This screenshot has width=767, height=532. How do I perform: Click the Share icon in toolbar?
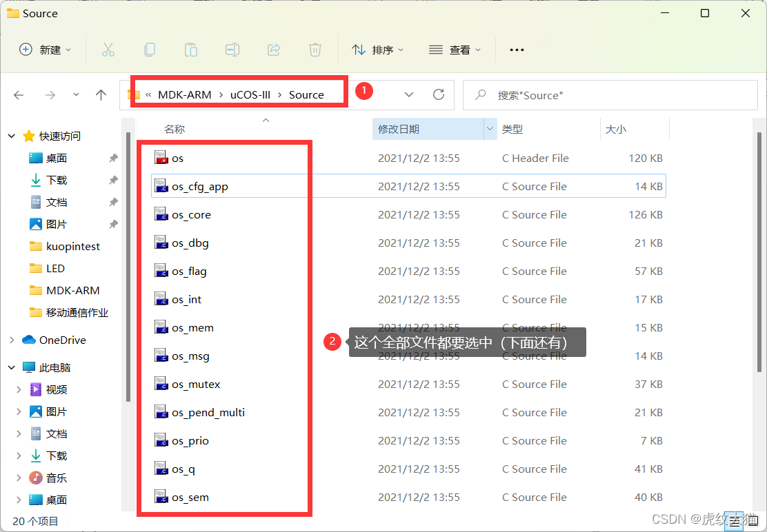[274, 50]
